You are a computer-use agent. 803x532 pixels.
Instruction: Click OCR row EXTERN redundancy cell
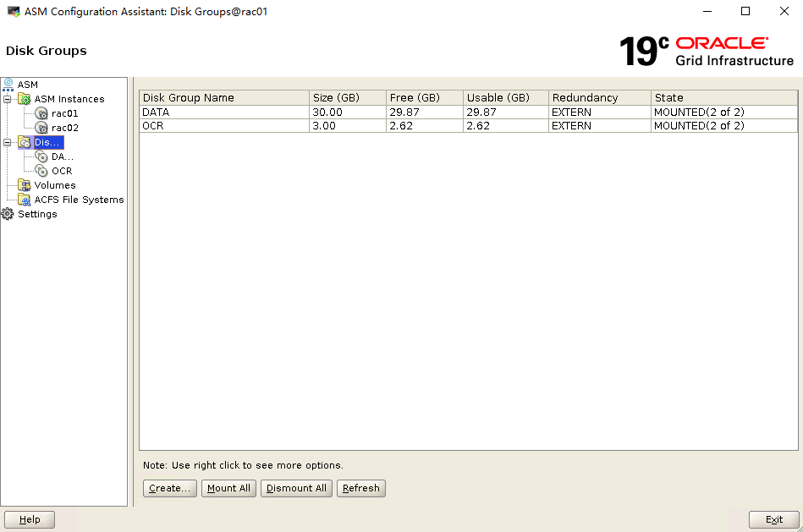tap(600, 126)
